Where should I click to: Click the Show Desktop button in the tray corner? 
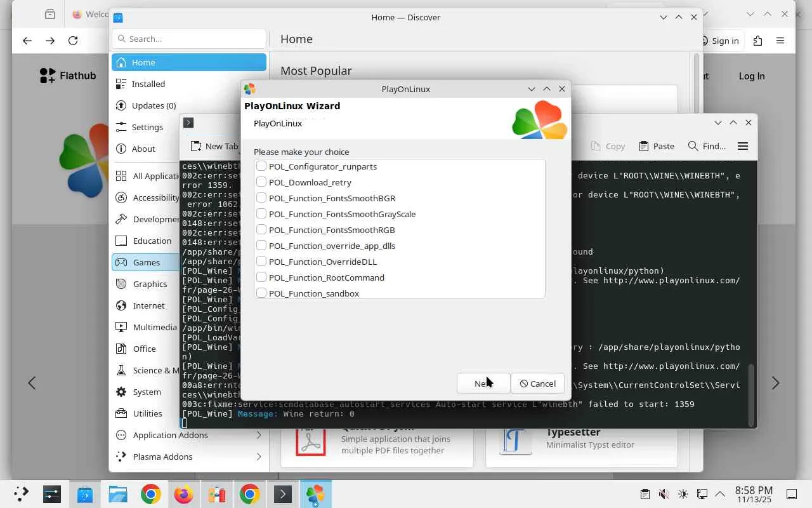(x=792, y=494)
